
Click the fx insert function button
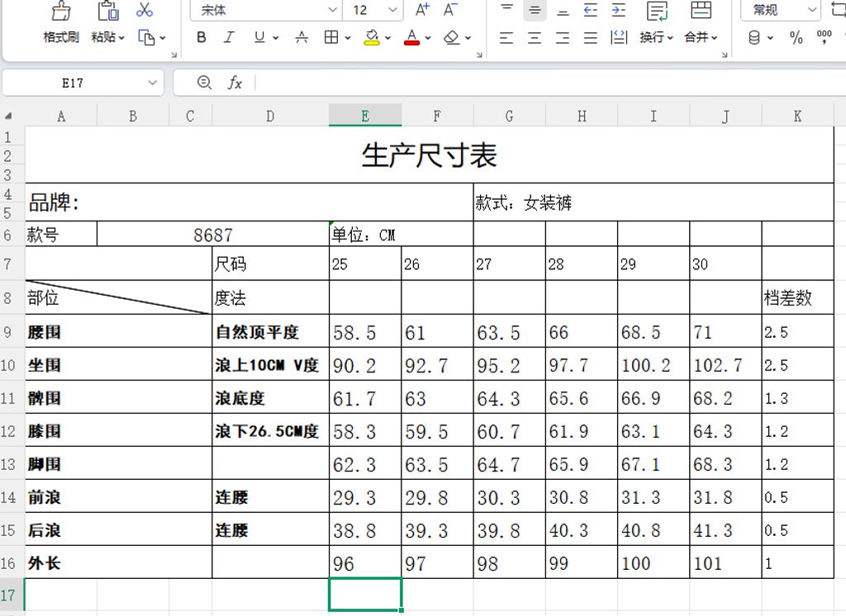point(235,83)
